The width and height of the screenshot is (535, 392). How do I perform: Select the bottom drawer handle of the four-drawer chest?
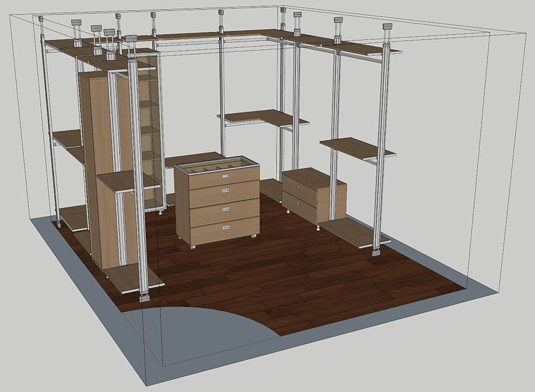[226, 228]
